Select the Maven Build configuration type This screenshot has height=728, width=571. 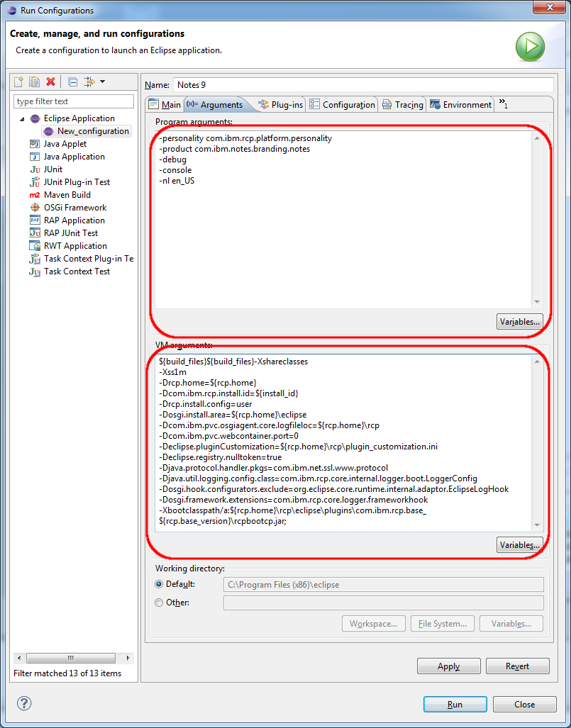67,195
